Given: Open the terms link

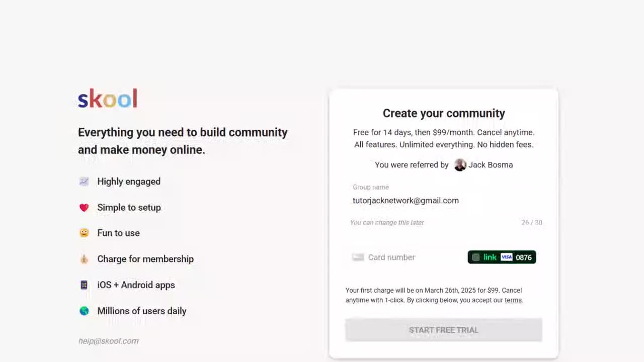Looking at the screenshot, I should 513,300.
